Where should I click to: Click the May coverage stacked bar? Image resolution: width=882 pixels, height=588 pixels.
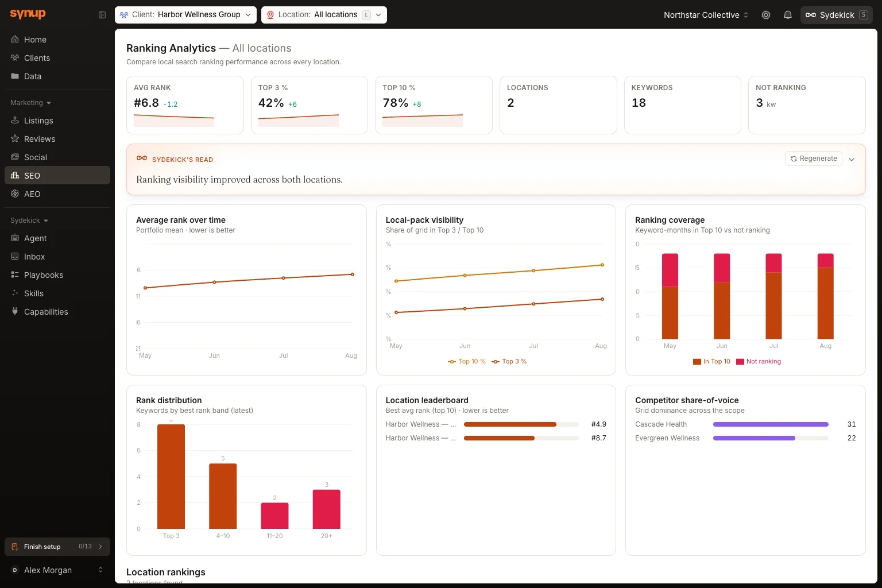(670, 296)
